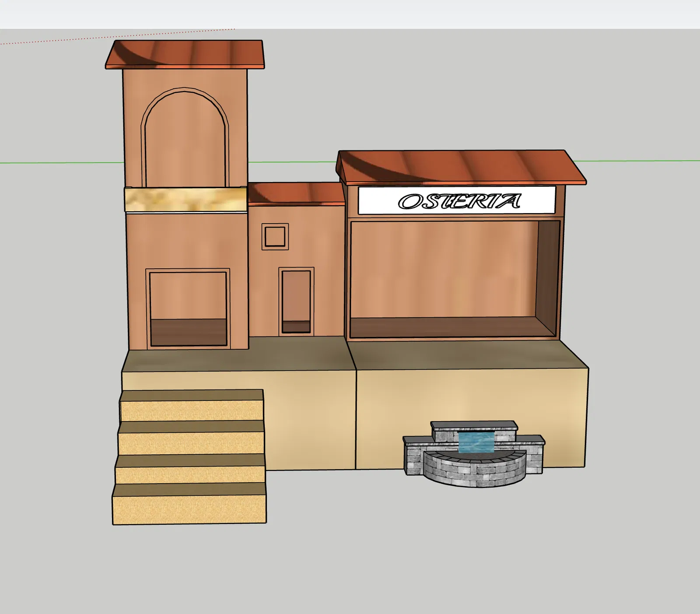Select the bottom step of the staircase
Viewport: 700px width, 614px height.
pyautogui.click(x=189, y=503)
